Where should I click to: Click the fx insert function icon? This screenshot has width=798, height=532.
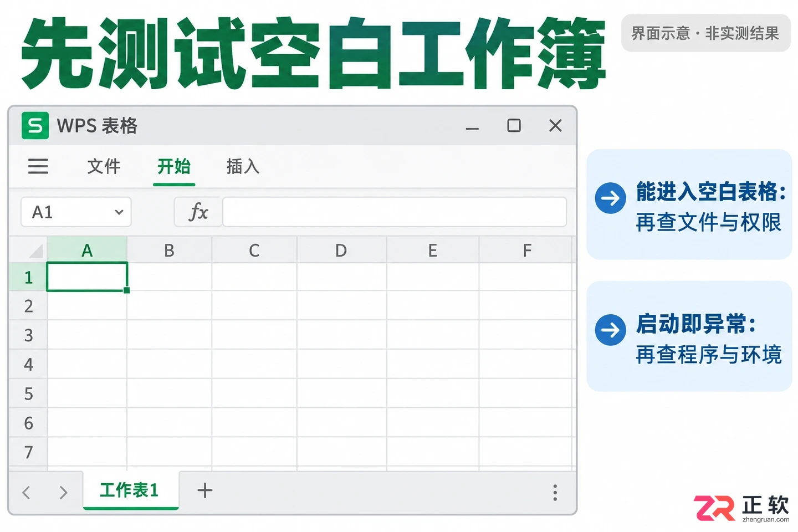pos(198,212)
